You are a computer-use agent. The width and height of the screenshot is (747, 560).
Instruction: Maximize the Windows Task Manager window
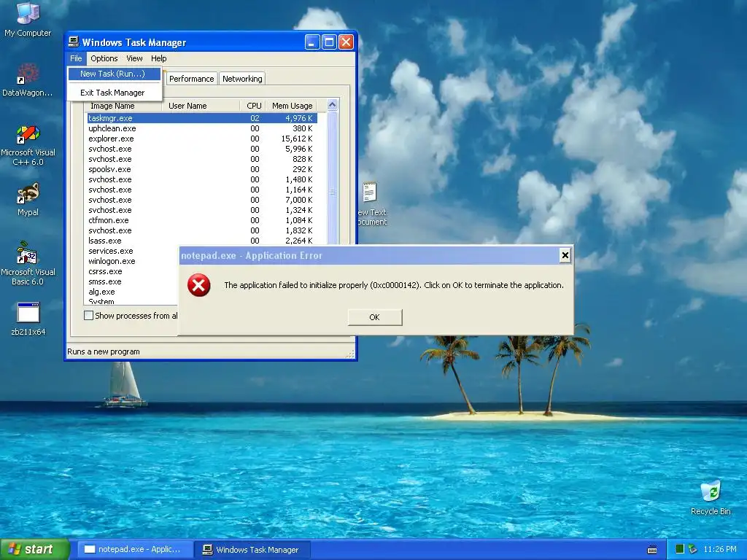pyautogui.click(x=329, y=42)
